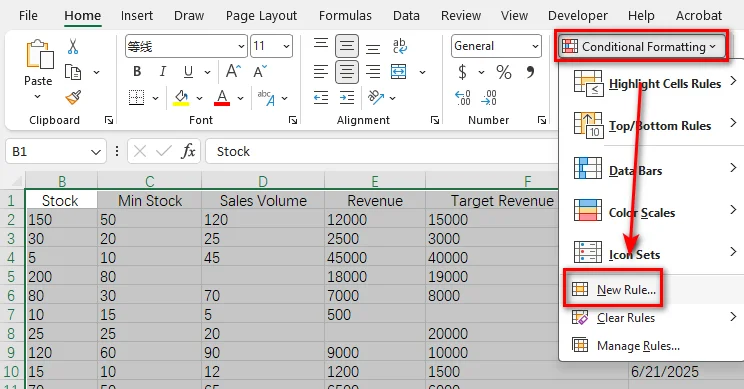Screen dimensions: 744x389
Task: Click the phonetic guide abc icon
Action: 266,98
